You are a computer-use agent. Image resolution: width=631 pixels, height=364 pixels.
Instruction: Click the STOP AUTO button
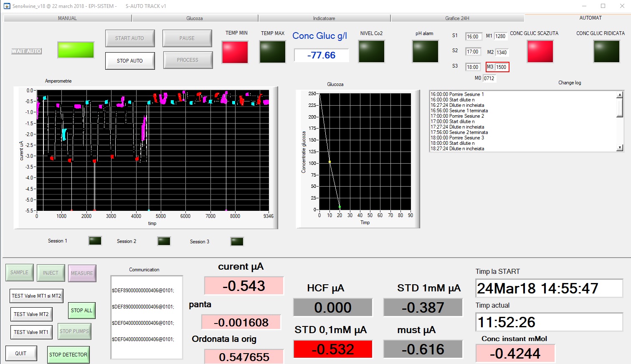(x=130, y=61)
